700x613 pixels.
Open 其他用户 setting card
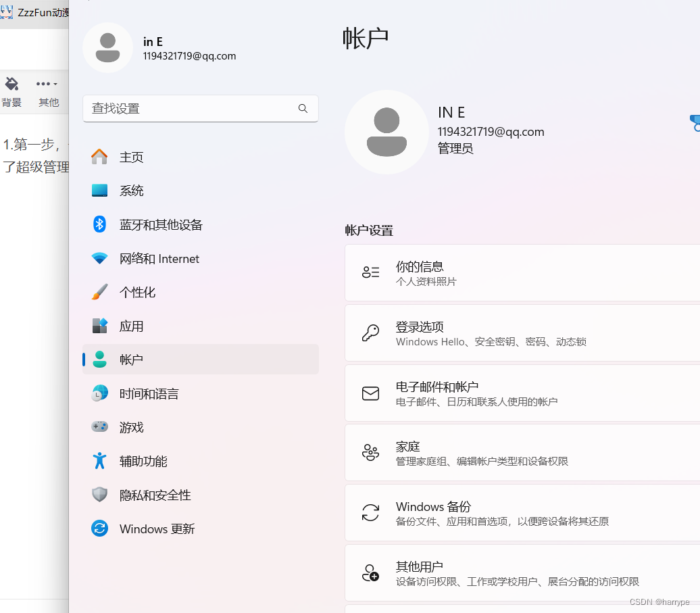pos(522,573)
